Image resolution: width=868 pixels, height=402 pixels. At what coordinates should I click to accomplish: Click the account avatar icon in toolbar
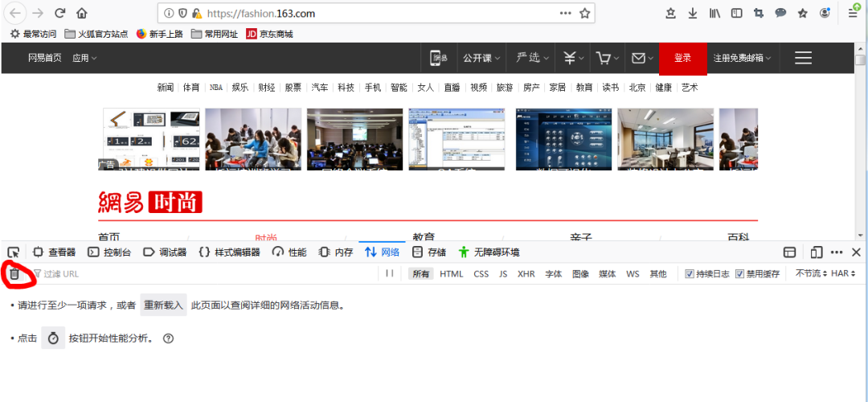pos(825,14)
